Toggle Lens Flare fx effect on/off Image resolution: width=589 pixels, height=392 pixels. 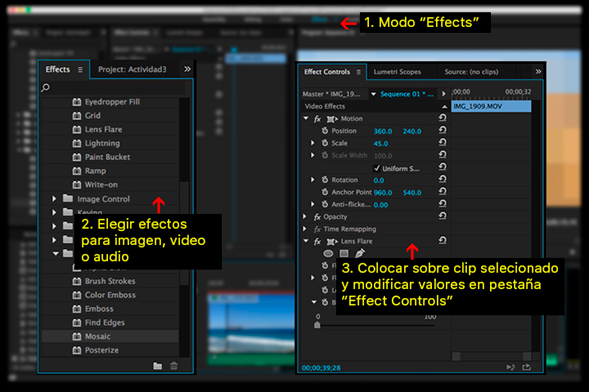pos(317,241)
